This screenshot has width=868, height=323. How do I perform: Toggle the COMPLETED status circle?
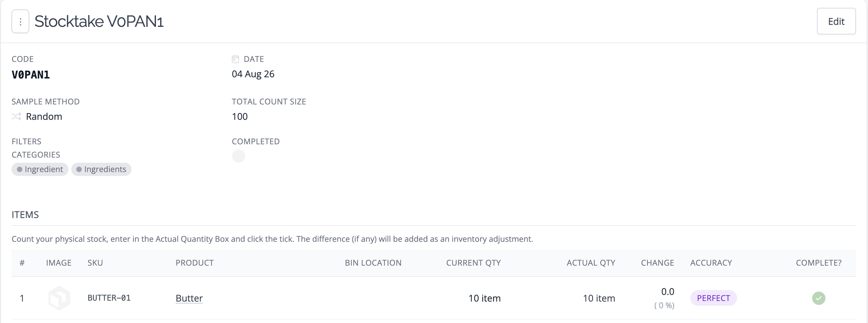tap(238, 156)
